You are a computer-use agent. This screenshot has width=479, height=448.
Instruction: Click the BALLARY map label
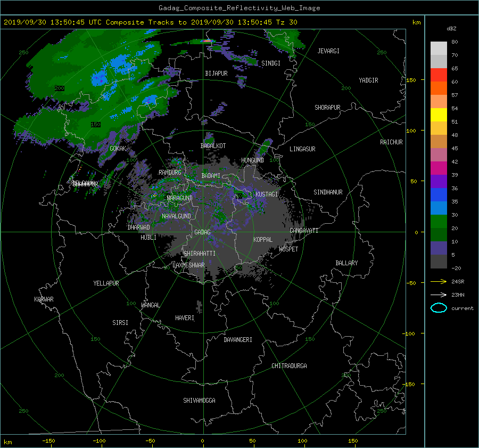tap(346, 263)
